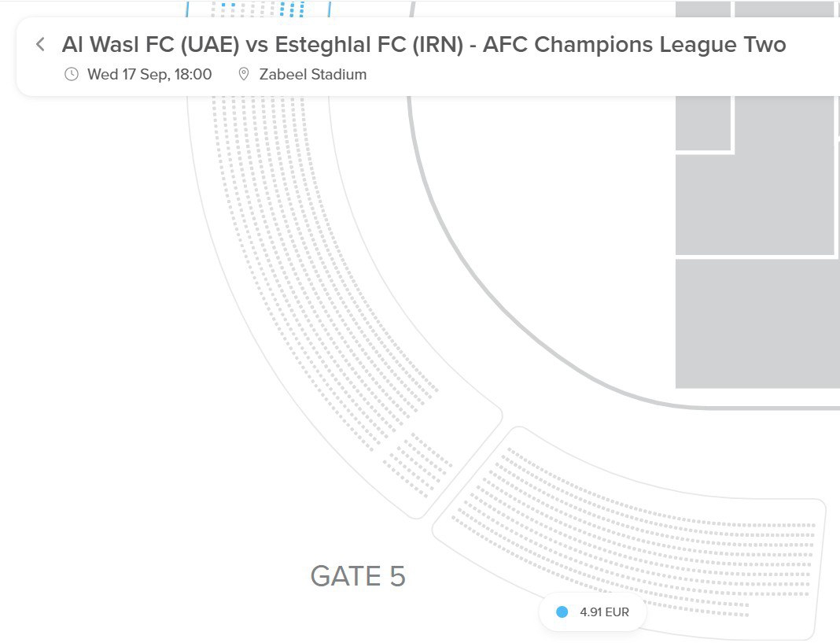Select the GATE 5 label on map
The width and height of the screenshot is (840, 643).
(x=358, y=577)
